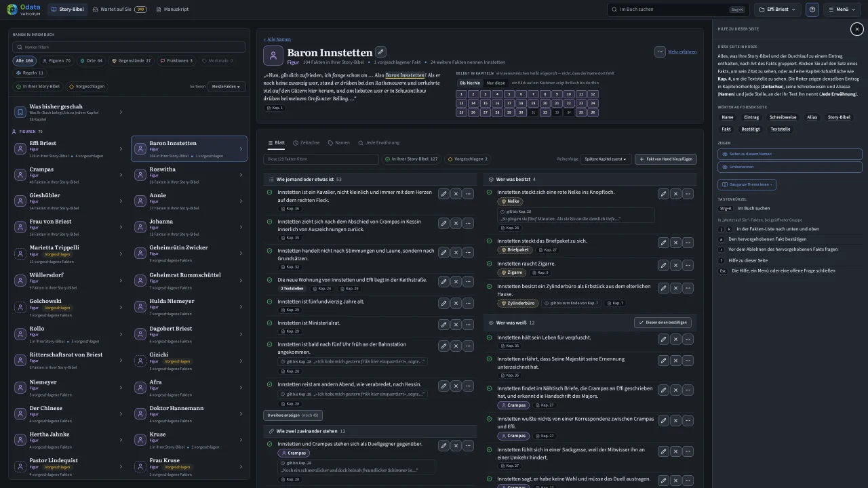Open the Manuskript section
Image resolution: width=868 pixels, height=488 pixels.
tap(172, 9)
